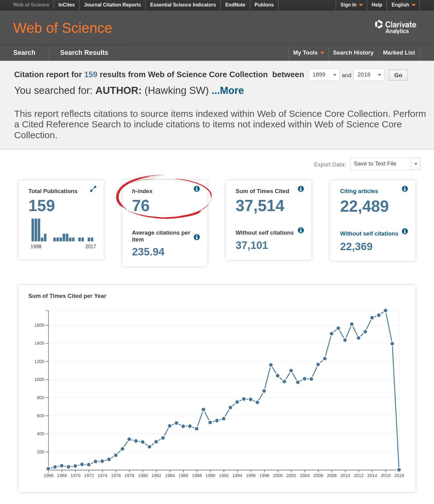Expand the Total Publications chart icon

tap(93, 189)
